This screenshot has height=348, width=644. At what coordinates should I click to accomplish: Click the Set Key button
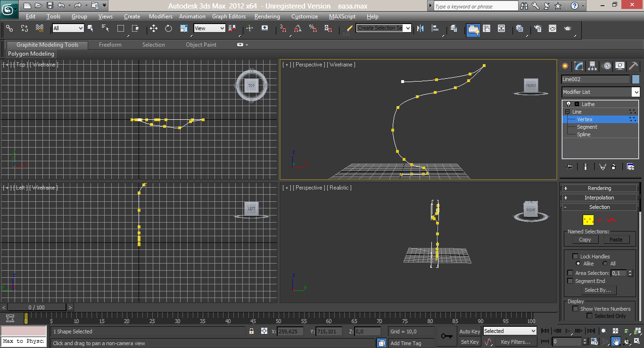pos(470,342)
